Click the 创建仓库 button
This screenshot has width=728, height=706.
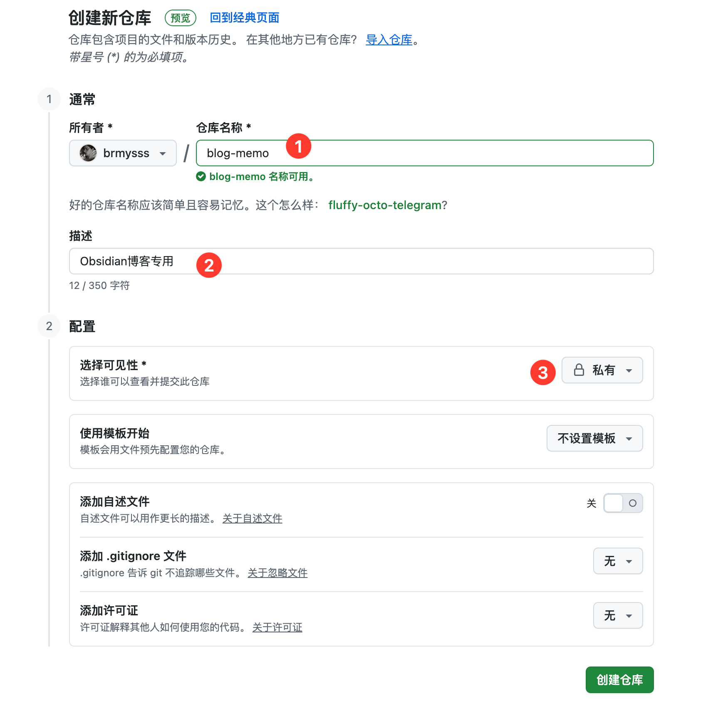tap(619, 680)
